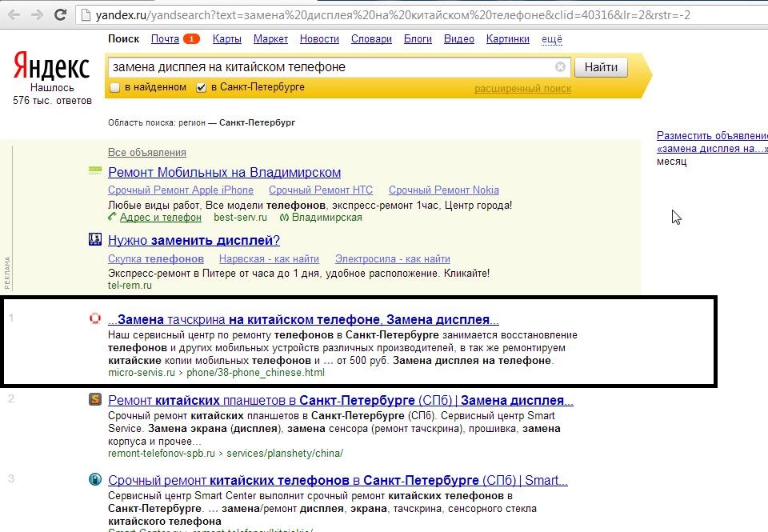This screenshot has width=768, height=532.
Task: Click the green favicon of the Владимирском ad
Action: tap(95, 170)
